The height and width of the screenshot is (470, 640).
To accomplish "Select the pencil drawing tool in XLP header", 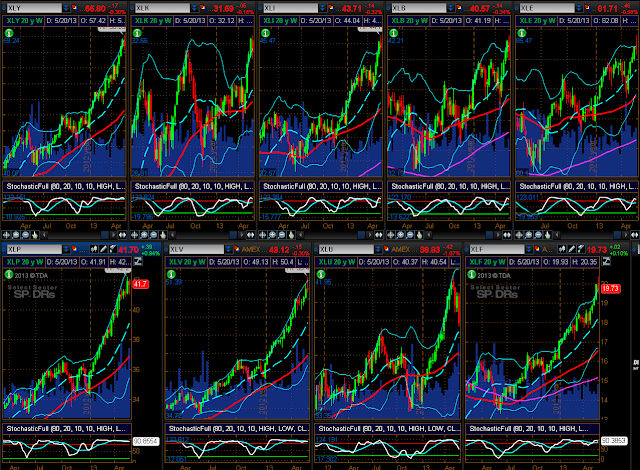I will click(x=104, y=249).
